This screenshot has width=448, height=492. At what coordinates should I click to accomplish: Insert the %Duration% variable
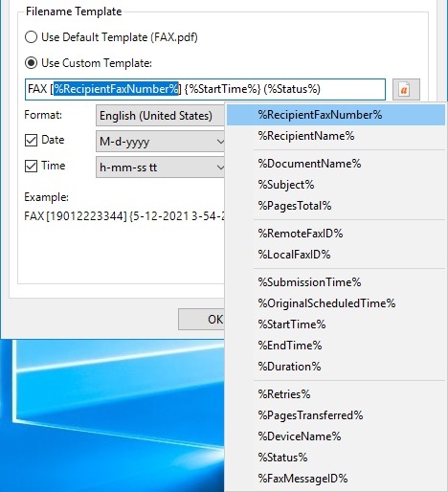[x=336, y=367]
